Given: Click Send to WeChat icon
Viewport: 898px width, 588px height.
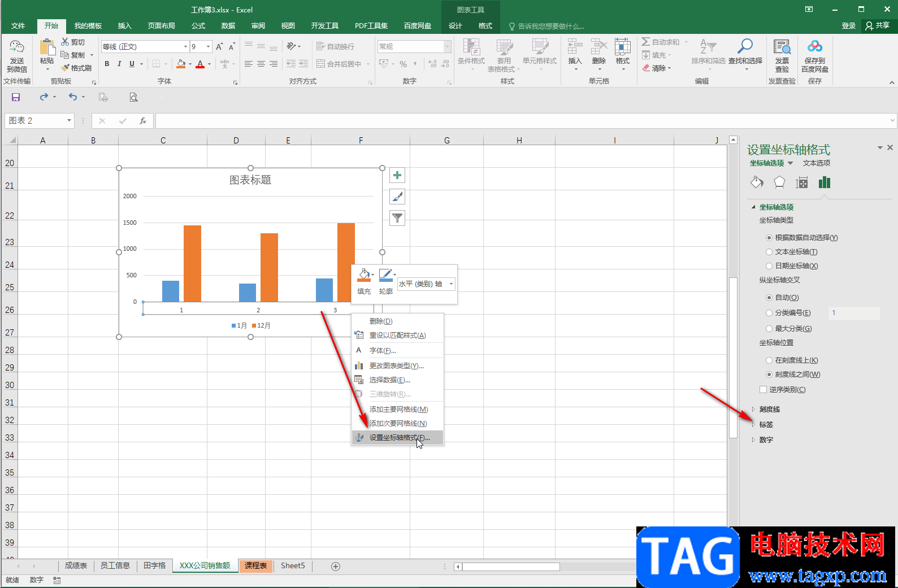Looking at the screenshot, I should click(x=17, y=47).
